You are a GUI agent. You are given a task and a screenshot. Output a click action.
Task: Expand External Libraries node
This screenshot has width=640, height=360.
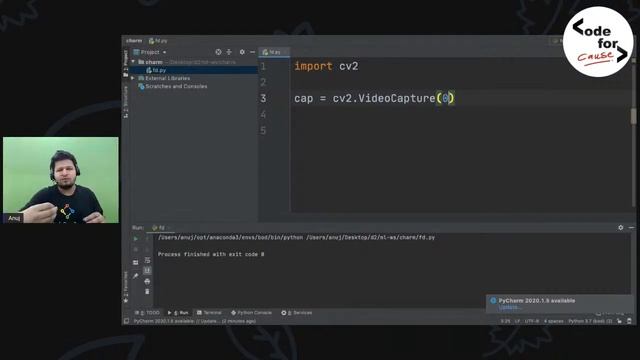pyautogui.click(x=133, y=78)
